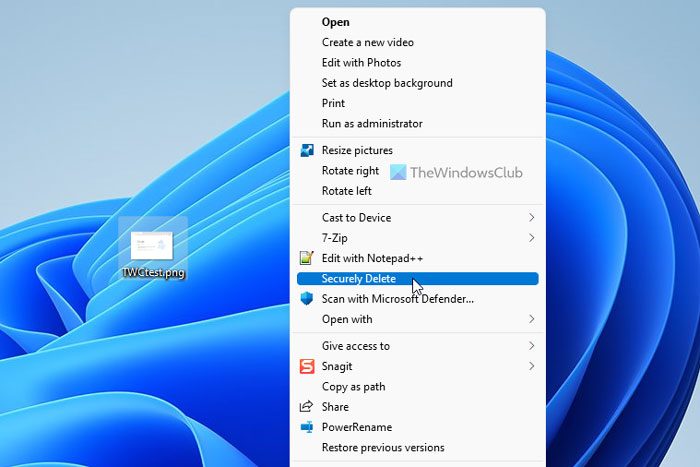700x467 pixels.
Task: Open the 7-Zip menu entry
Action: (x=417, y=238)
